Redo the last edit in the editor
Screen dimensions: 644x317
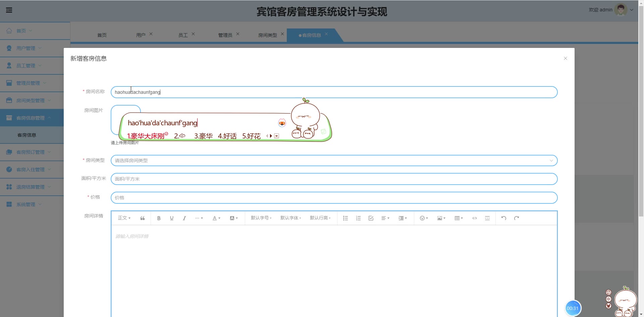[x=517, y=218]
